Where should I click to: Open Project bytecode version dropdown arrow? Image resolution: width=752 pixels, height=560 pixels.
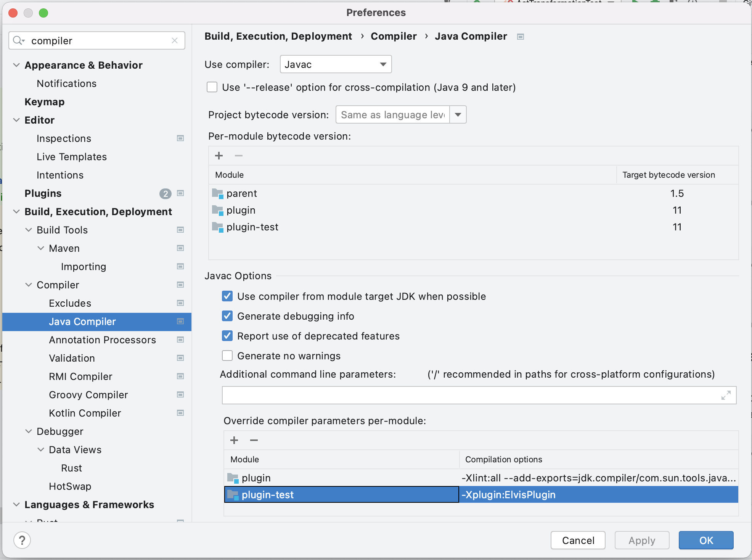tap(458, 114)
